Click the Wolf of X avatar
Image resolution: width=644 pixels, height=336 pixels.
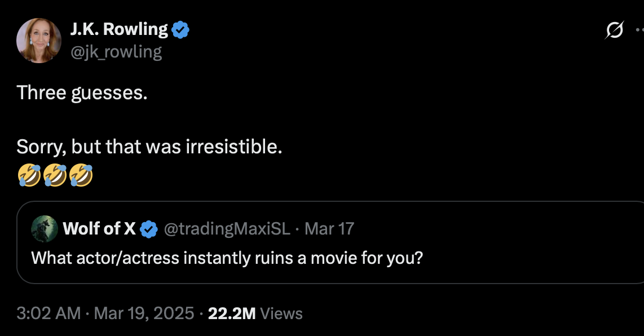pos(44,228)
